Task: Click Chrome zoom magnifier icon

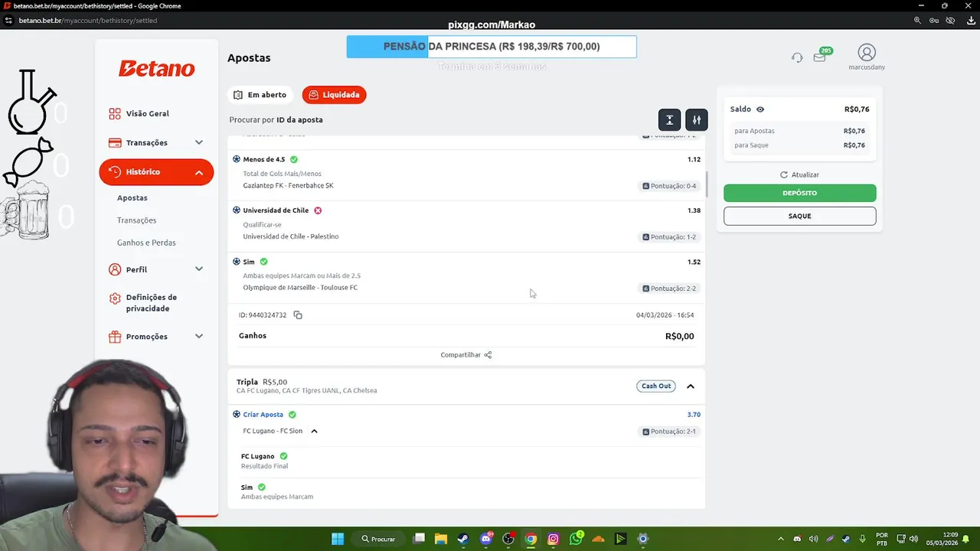Action: tap(917, 21)
